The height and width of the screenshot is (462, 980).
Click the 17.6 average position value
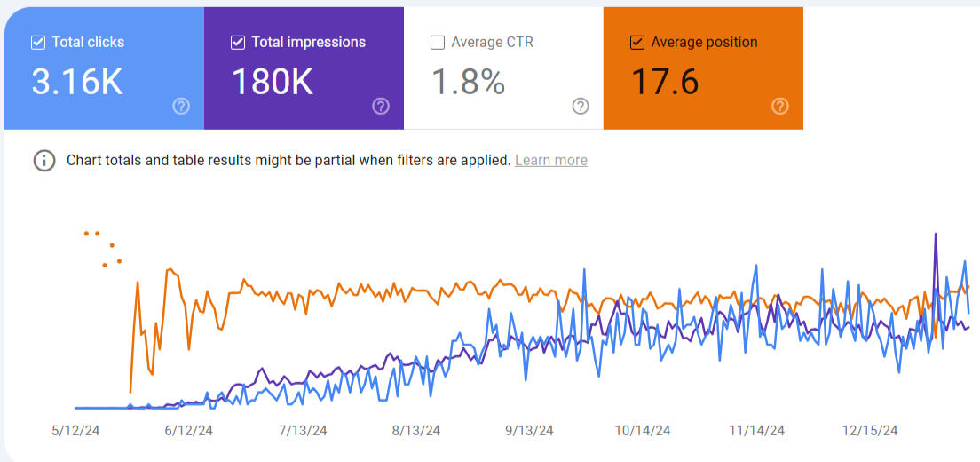[665, 82]
